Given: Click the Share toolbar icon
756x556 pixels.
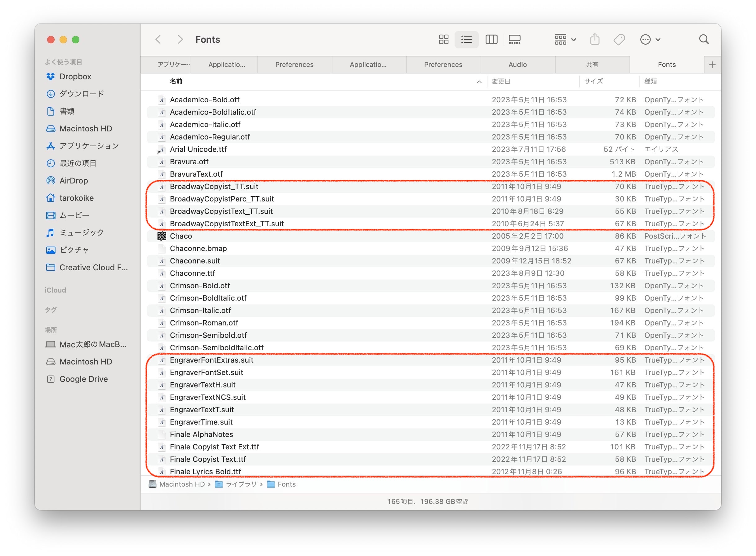Looking at the screenshot, I should 595,39.
